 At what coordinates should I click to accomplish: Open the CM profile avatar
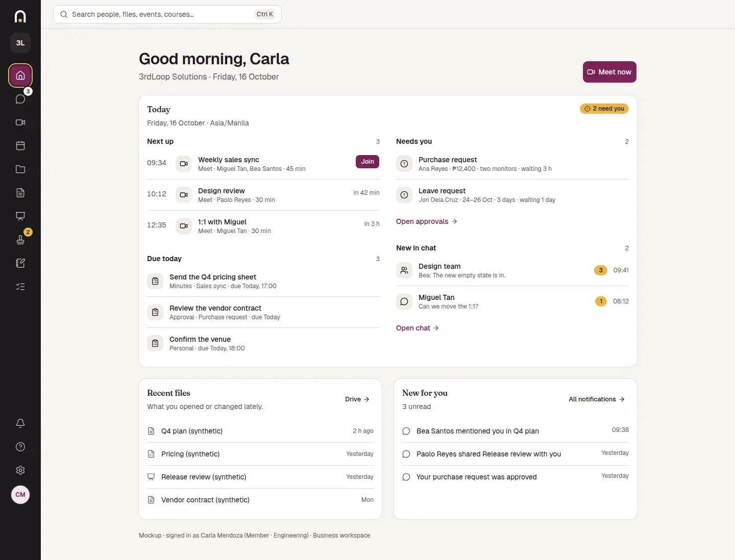20,495
